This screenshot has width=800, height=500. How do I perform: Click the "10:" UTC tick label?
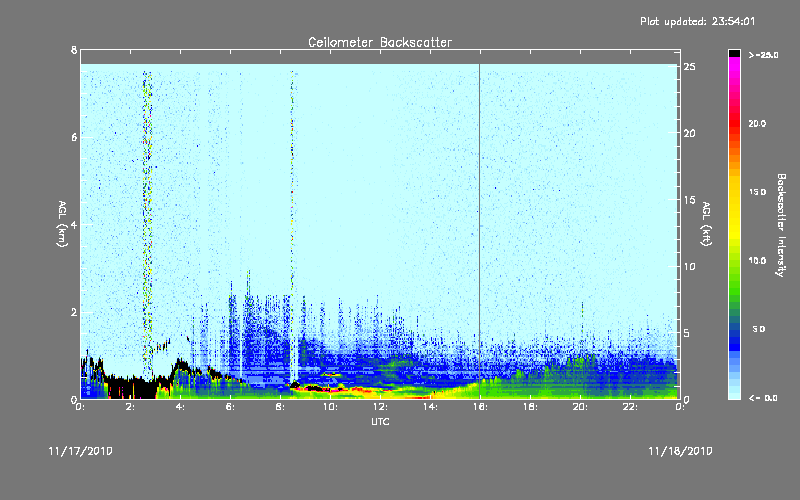point(331,407)
